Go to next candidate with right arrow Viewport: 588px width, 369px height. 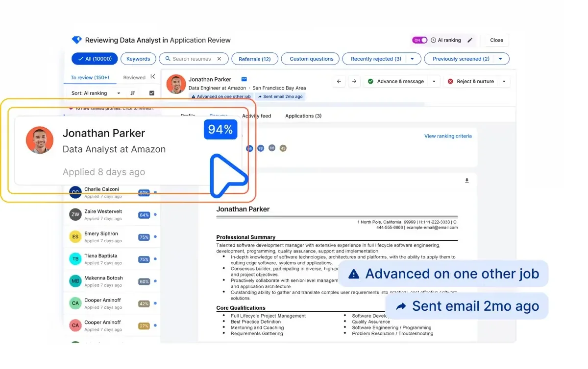(354, 81)
